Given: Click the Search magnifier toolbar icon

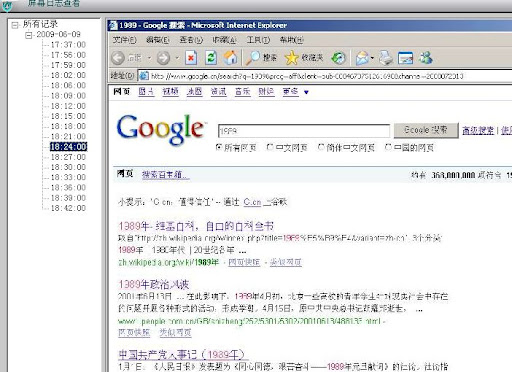Looking at the screenshot, I should click(253, 58).
